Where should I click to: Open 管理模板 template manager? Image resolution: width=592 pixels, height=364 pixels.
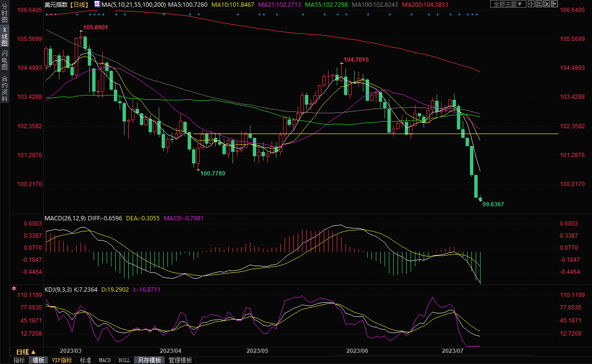[x=180, y=360]
